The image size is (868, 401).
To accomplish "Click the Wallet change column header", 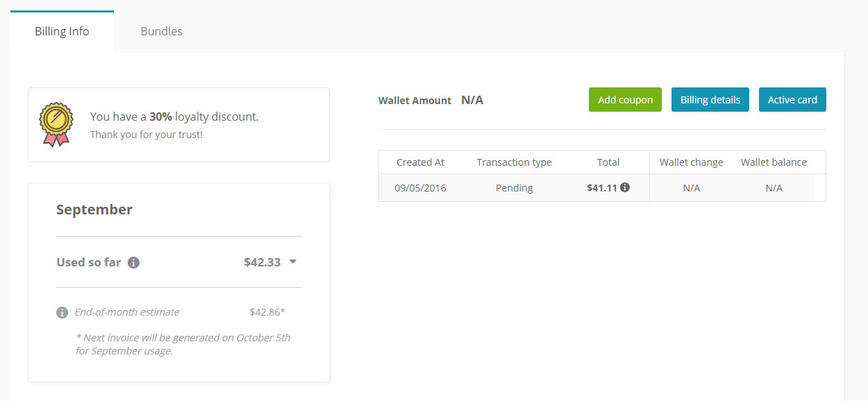I will [x=691, y=162].
